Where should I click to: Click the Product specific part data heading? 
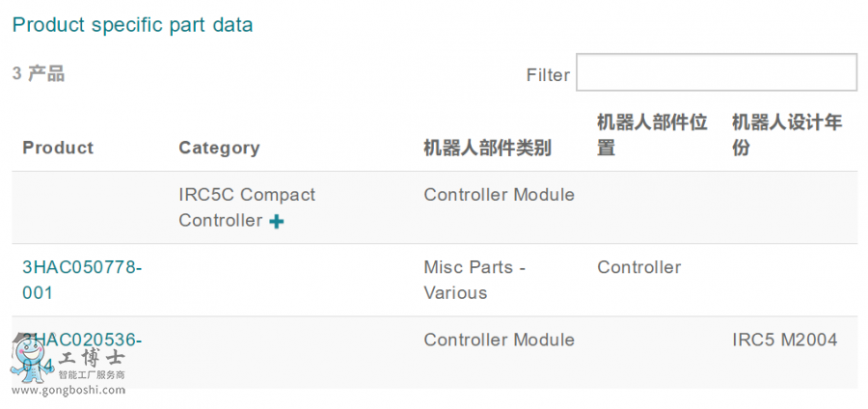point(132,25)
